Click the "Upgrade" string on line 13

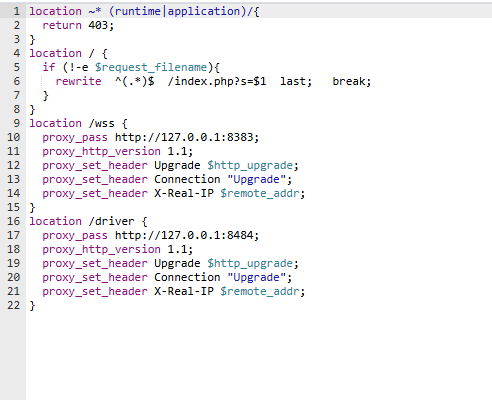[256, 179]
